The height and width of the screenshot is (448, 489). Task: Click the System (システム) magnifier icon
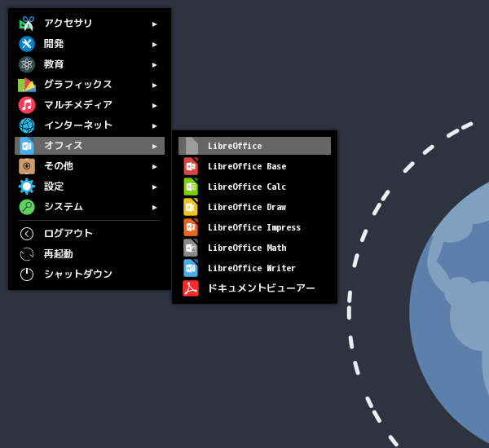[x=27, y=207]
